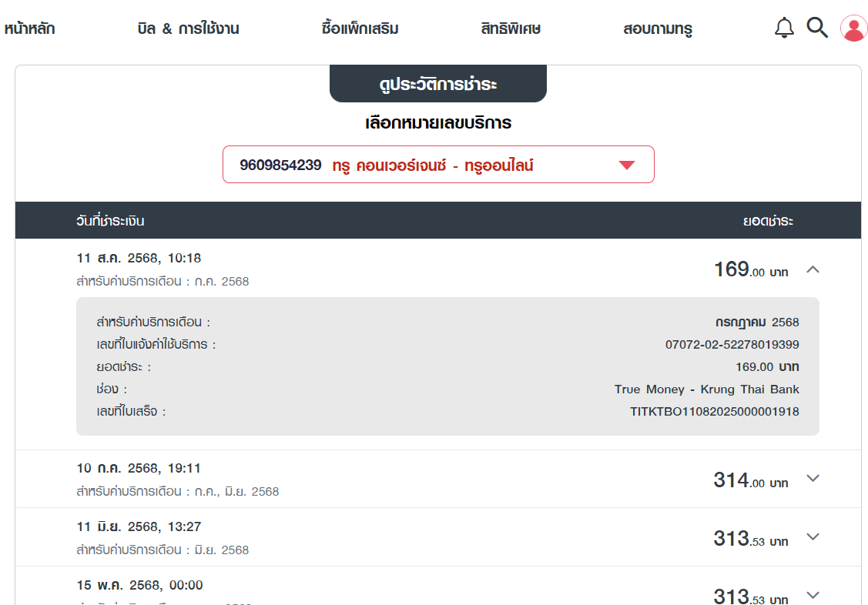Click ยอดชำระ column header
This screenshot has height=605, width=868.
pos(768,221)
